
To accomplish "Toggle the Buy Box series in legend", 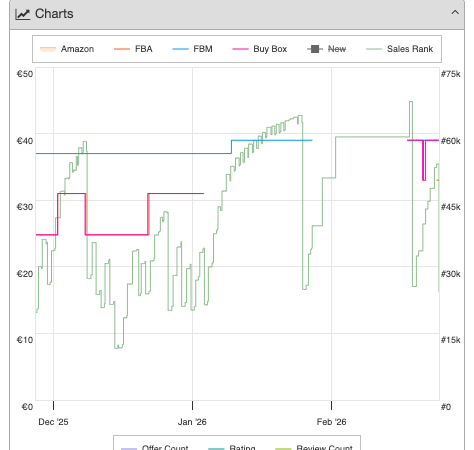I will (260, 49).
